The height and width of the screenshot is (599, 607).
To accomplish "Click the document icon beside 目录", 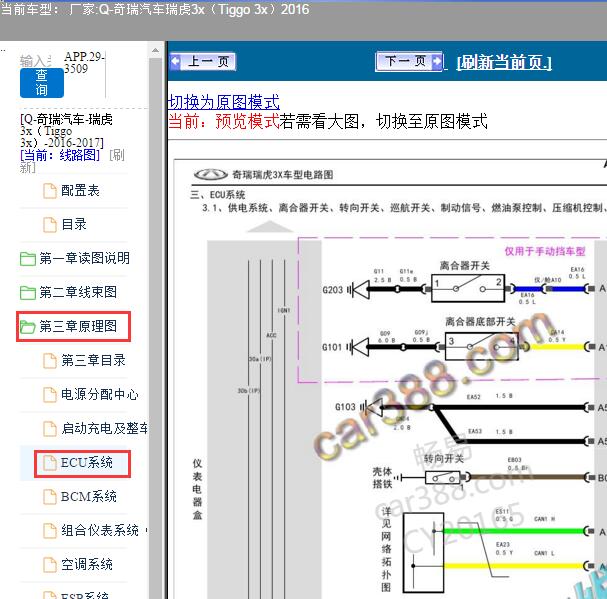I will 50,225.
